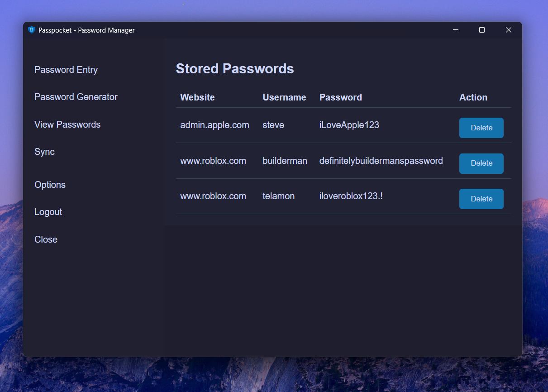This screenshot has width=548, height=392.
Task: Click the iloveroblox123.! password cell
Action: tap(351, 196)
